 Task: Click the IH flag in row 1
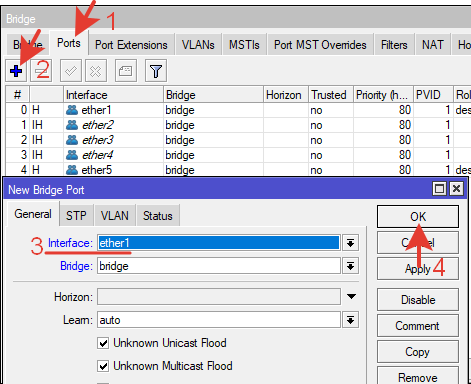click(37, 125)
